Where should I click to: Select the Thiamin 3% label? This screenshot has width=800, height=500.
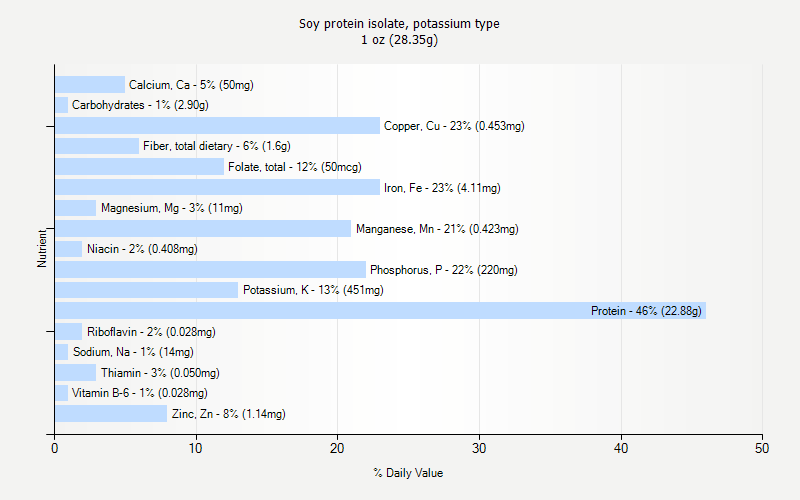point(154,373)
